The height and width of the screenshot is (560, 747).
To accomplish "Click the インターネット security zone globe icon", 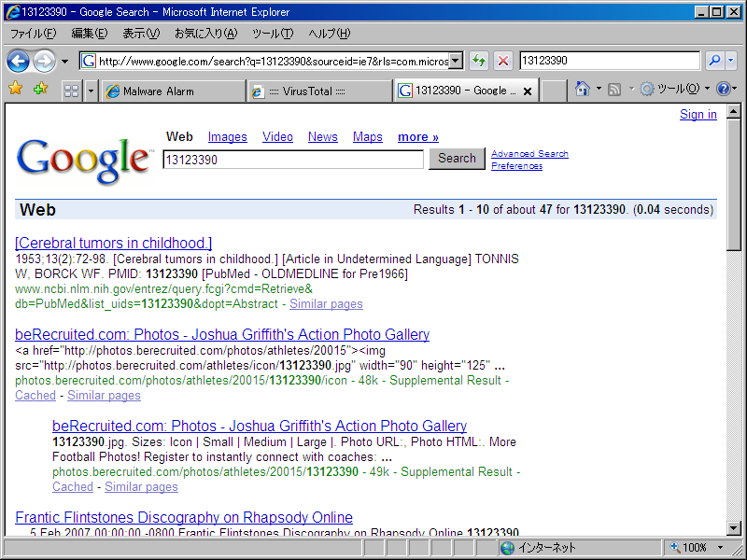I will 507,548.
